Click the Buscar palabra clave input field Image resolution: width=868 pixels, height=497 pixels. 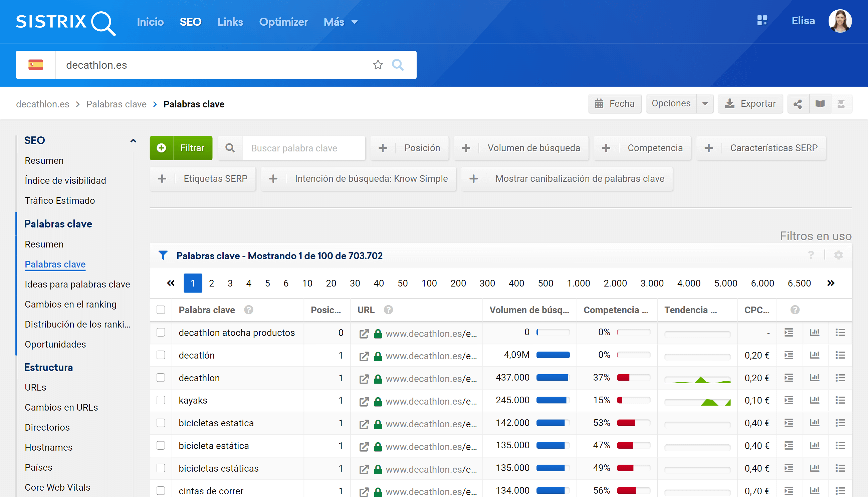tap(303, 148)
